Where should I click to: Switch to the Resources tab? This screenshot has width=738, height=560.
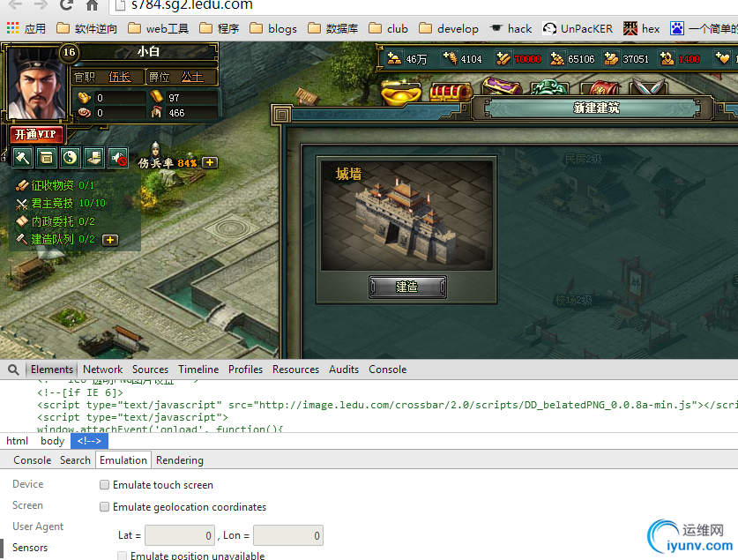pos(295,370)
